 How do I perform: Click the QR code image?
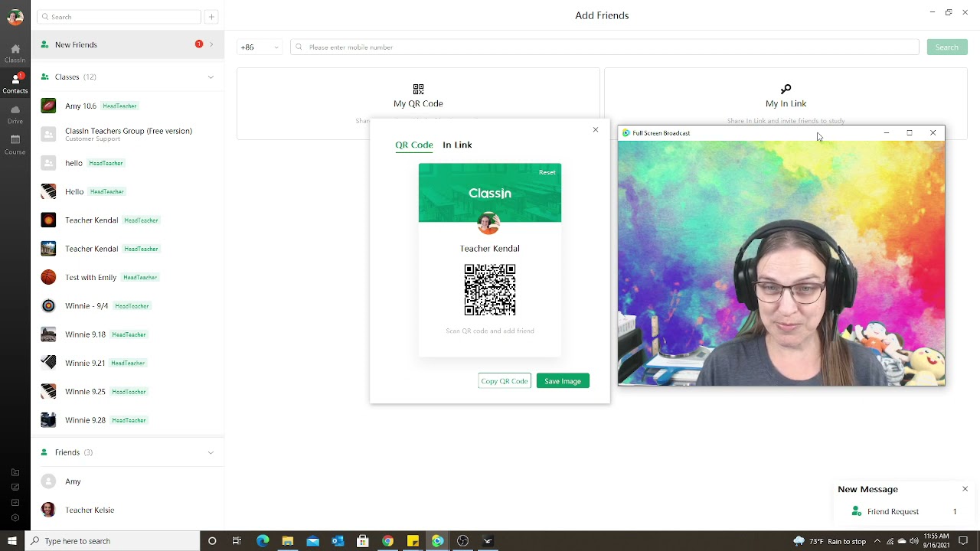(x=490, y=290)
